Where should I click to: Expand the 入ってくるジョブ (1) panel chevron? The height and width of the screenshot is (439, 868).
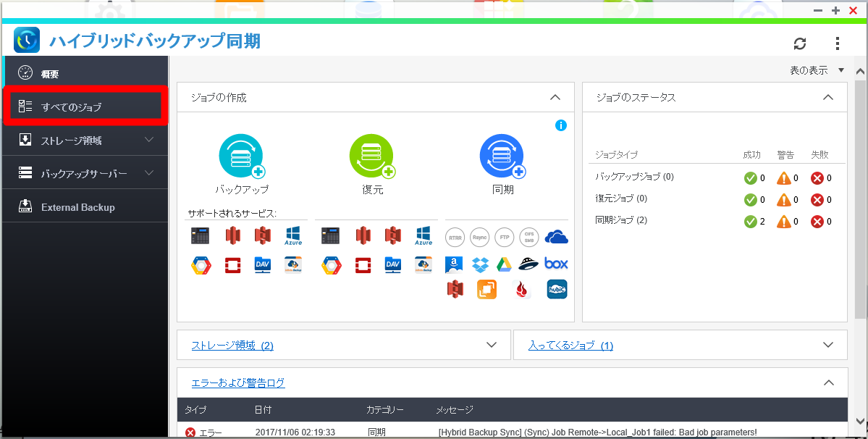pos(828,345)
